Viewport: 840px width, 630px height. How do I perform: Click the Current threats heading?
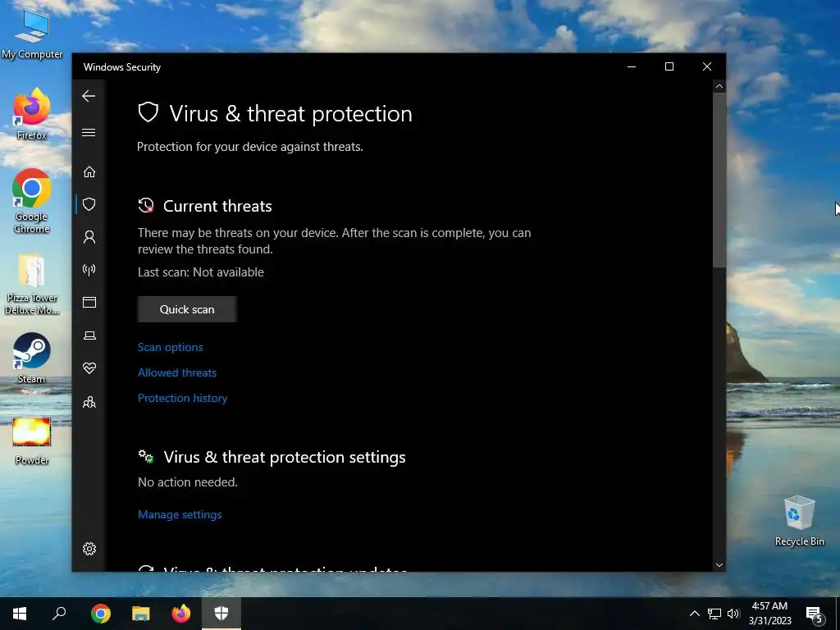pos(217,206)
